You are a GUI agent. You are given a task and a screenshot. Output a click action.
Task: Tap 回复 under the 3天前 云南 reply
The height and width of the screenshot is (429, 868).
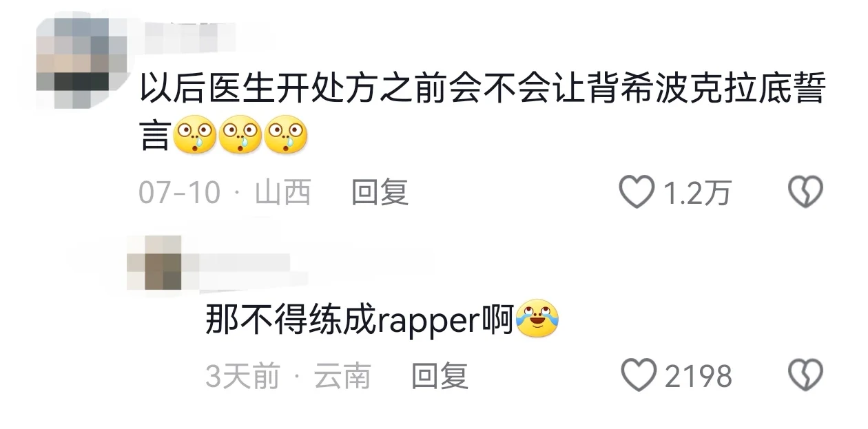tap(440, 377)
